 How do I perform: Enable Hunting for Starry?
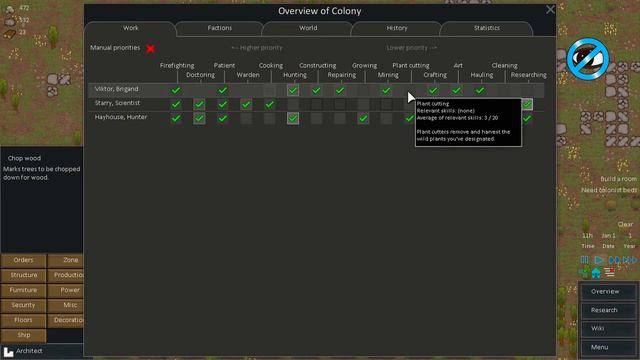coord(293,104)
